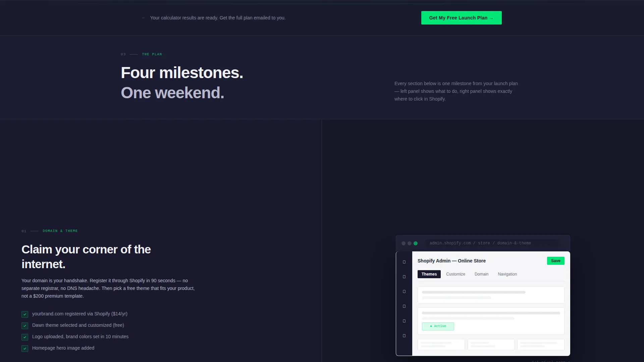Toggle the yourbrand.com registered checkbox
This screenshot has width=644, height=362.
(x=25, y=314)
